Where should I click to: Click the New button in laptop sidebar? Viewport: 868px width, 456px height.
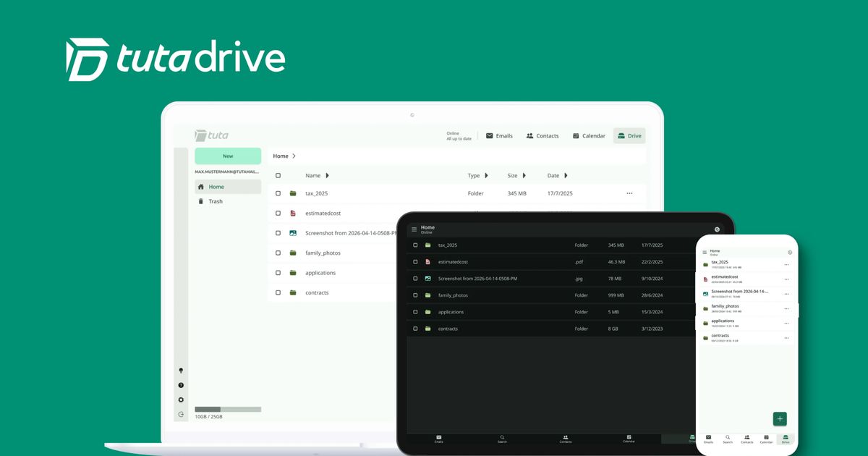pyautogui.click(x=228, y=156)
